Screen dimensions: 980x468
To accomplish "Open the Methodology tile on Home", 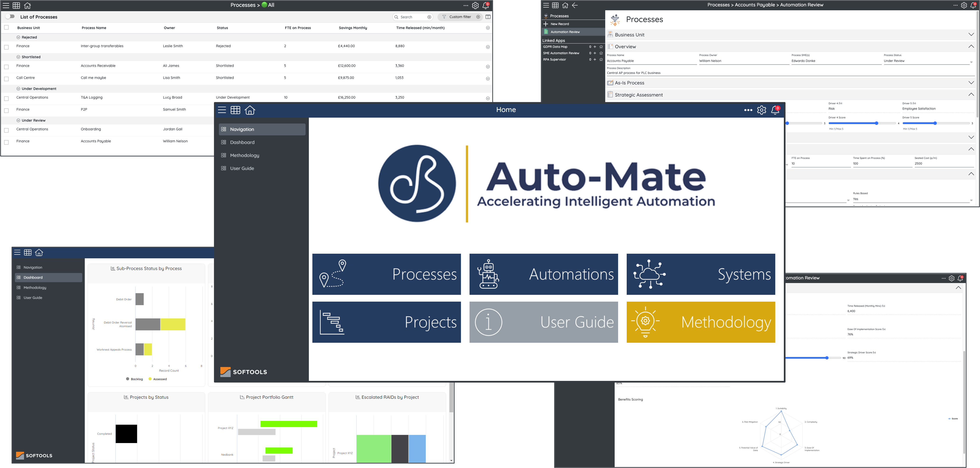I will point(701,322).
